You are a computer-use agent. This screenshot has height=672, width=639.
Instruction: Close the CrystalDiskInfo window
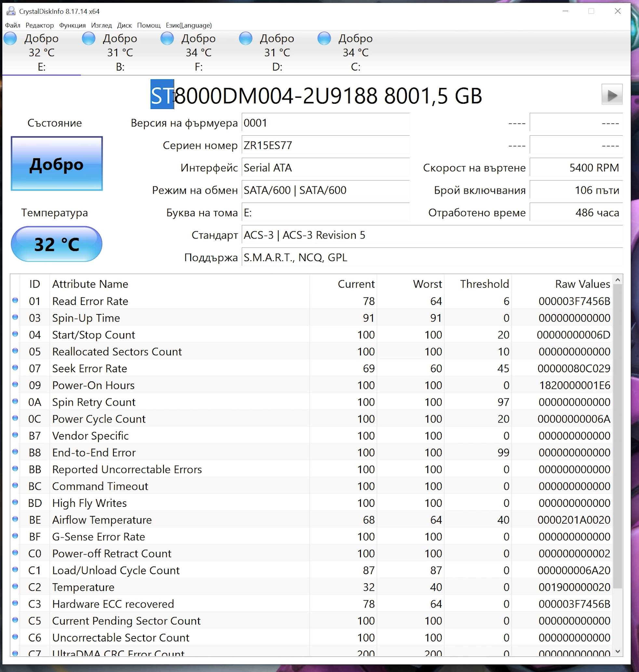click(618, 11)
